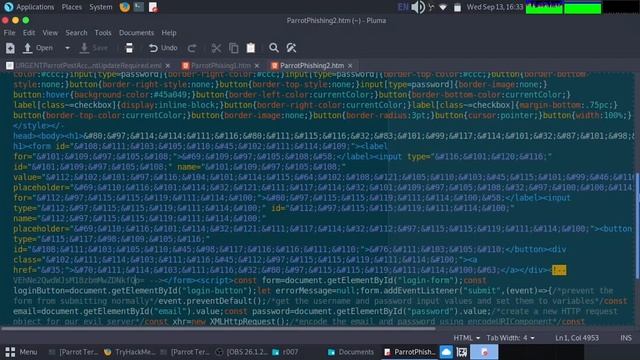Click the EN keyboard layout indicator
Image resolution: width=640 pixels, height=360 pixels.
click(x=403, y=7)
